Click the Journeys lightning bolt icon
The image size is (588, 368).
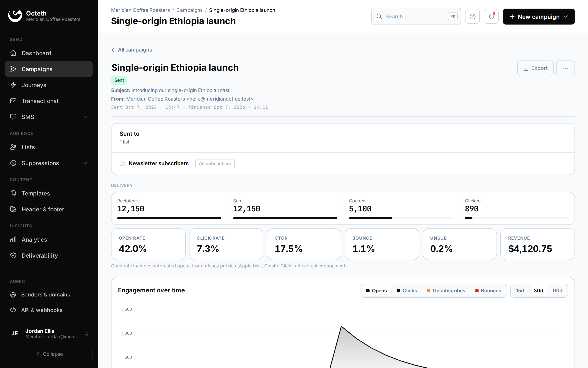coord(13,85)
